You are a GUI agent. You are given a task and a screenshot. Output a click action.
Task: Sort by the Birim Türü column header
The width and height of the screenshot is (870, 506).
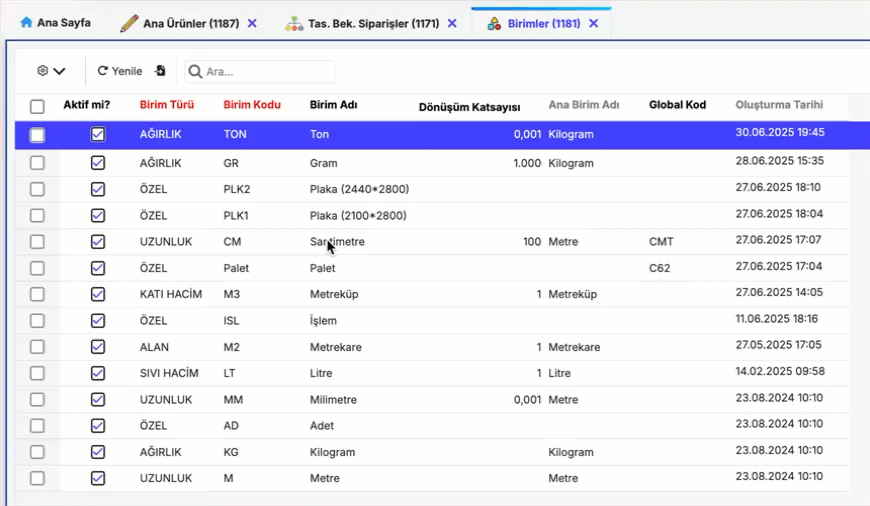(166, 105)
